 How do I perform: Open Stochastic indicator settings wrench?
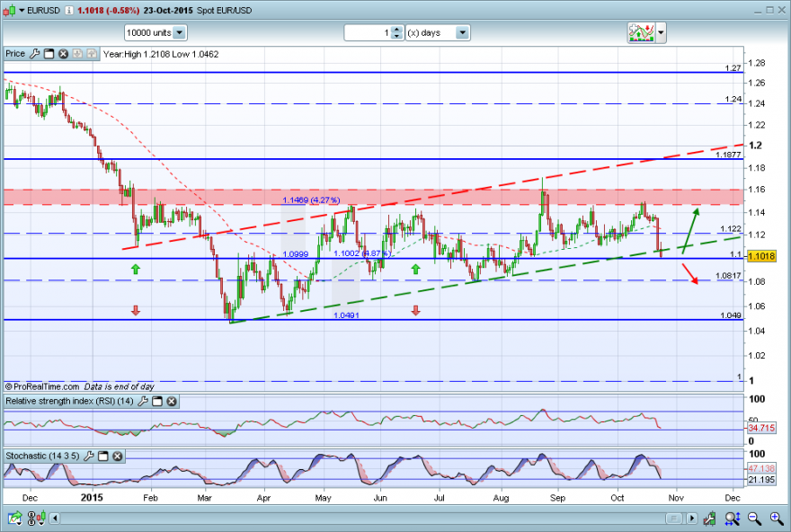(x=88, y=456)
